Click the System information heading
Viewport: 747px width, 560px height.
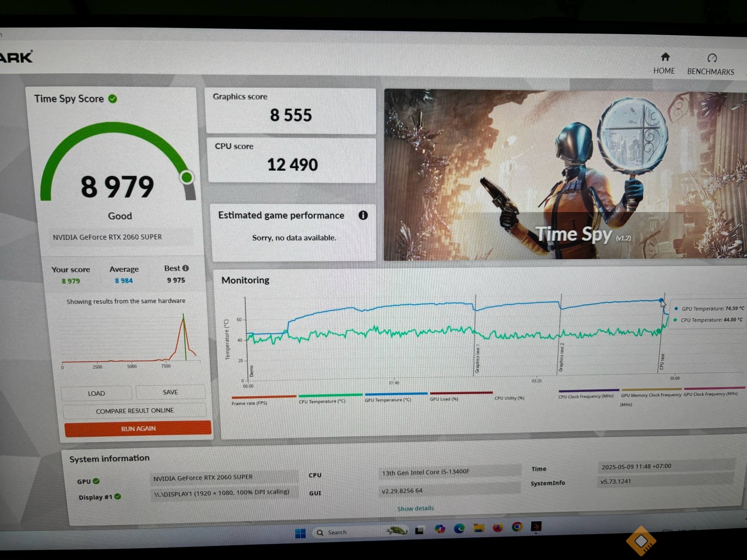point(109,458)
